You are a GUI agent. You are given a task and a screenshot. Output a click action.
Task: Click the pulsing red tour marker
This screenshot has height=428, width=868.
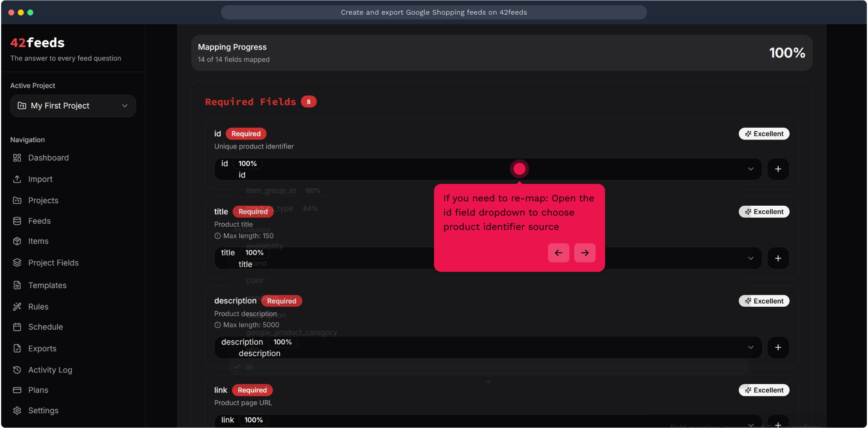tap(519, 169)
